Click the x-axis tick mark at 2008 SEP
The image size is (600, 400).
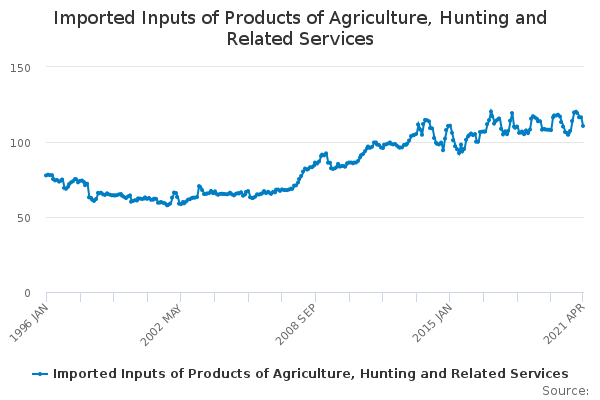(315, 297)
